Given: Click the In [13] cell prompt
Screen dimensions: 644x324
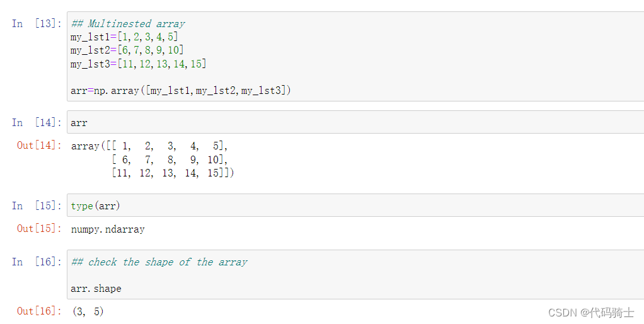Looking at the screenshot, I should pyautogui.click(x=37, y=23).
